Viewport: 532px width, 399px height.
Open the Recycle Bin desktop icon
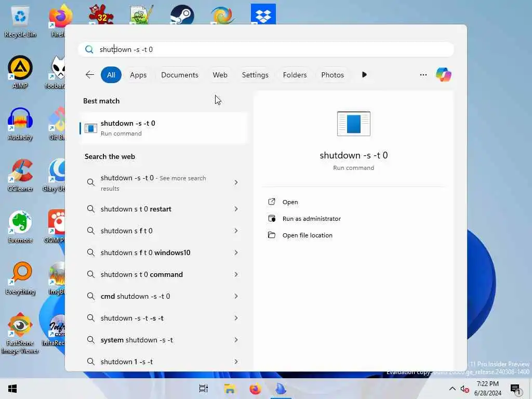pyautogui.click(x=20, y=21)
